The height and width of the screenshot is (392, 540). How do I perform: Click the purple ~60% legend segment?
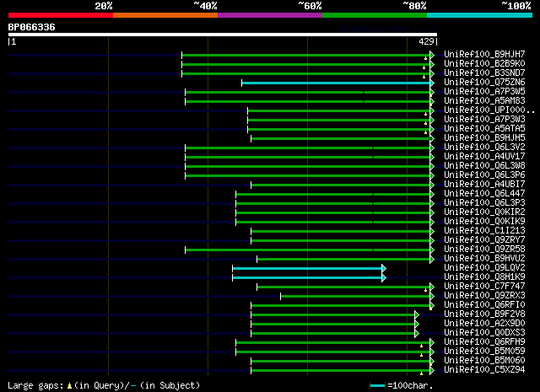(270, 15)
